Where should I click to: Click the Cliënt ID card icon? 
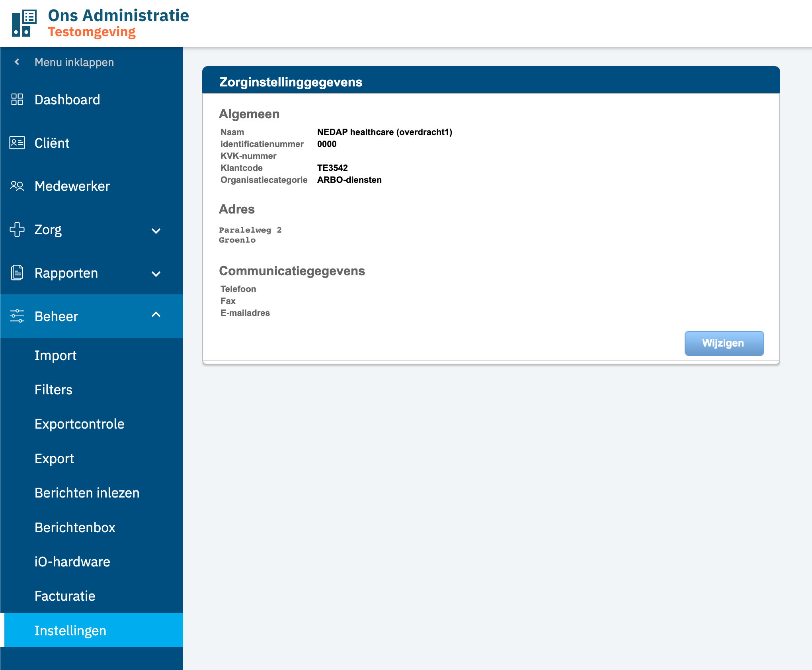pyautogui.click(x=17, y=143)
